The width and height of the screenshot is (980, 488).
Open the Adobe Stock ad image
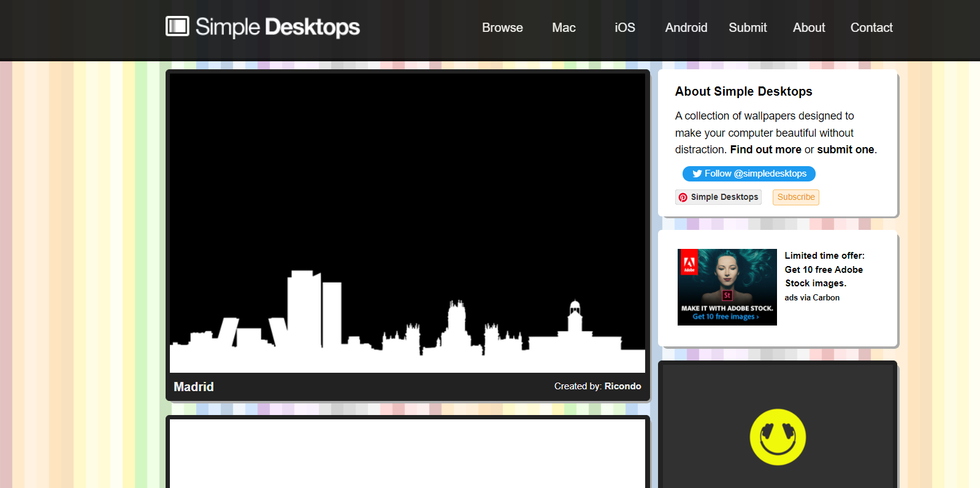click(x=727, y=287)
